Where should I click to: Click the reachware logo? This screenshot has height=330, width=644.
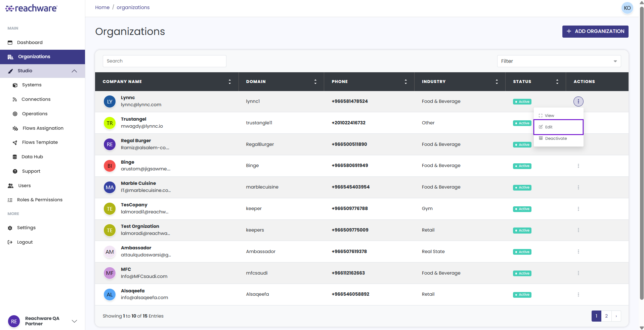pyautogui.click(x=31, y=8)
